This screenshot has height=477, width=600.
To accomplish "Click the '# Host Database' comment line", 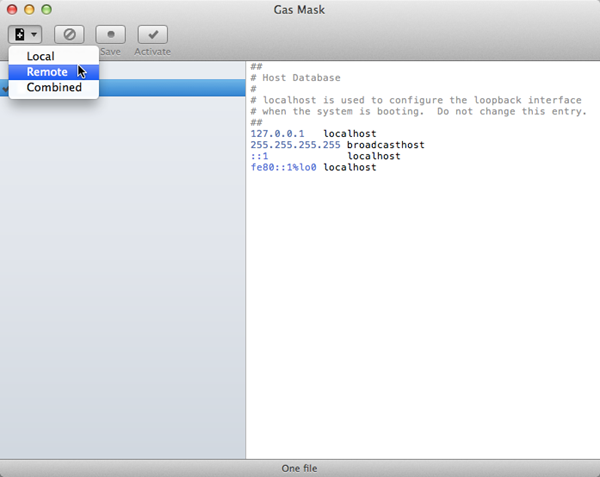I will (295, 78).
